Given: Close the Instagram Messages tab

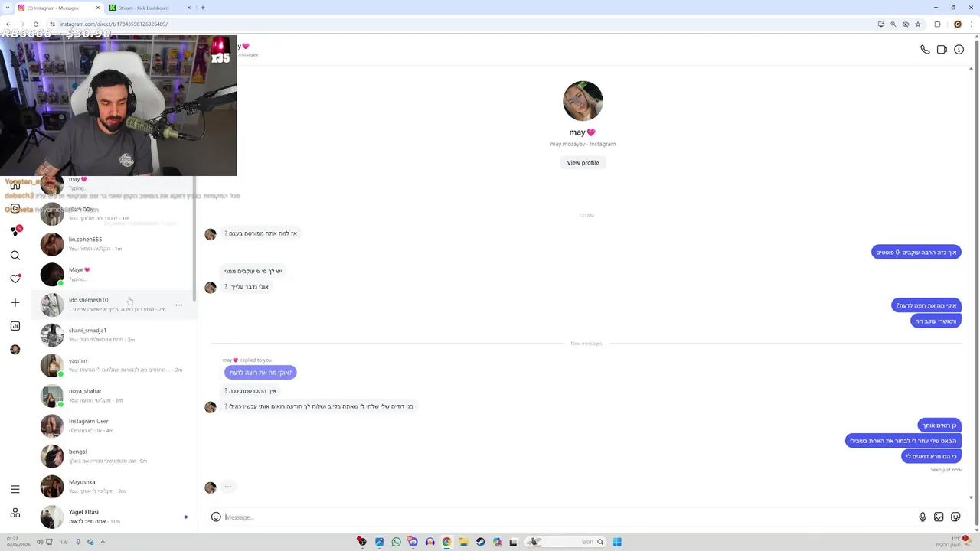Looking at the screenshot, I should pos(99,8).
